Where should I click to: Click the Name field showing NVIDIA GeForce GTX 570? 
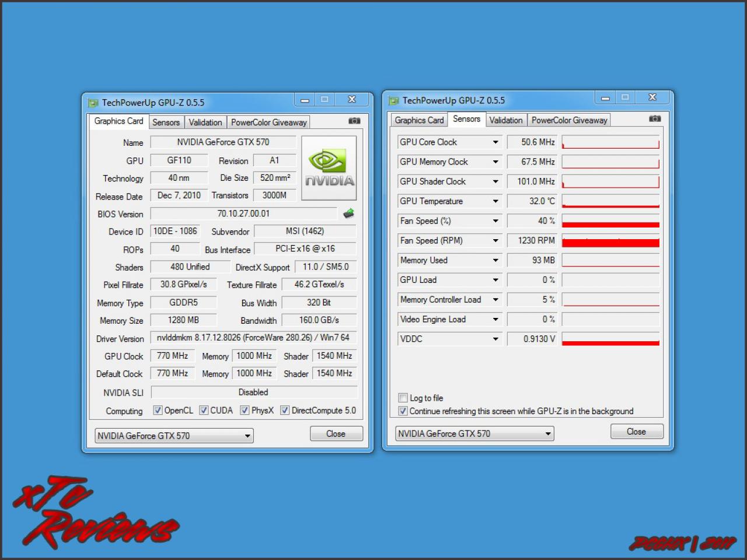pos(223,142)
